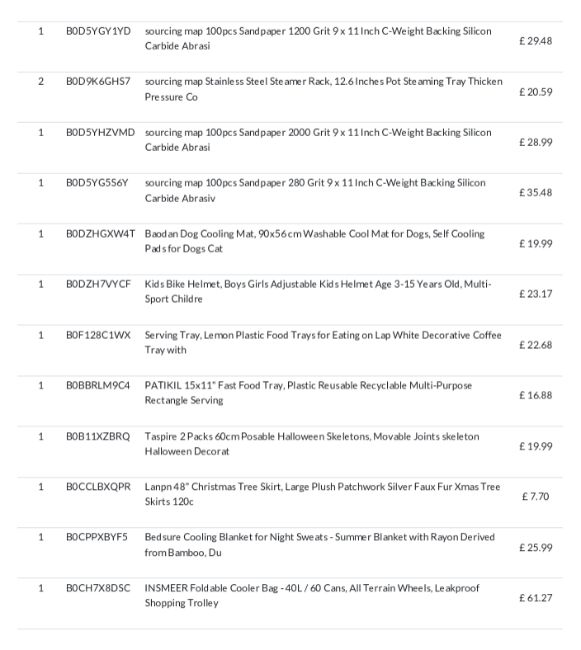Click price £ 23.17 for Kids Bike Helmet
581x650 pixels.
(535, 294)
